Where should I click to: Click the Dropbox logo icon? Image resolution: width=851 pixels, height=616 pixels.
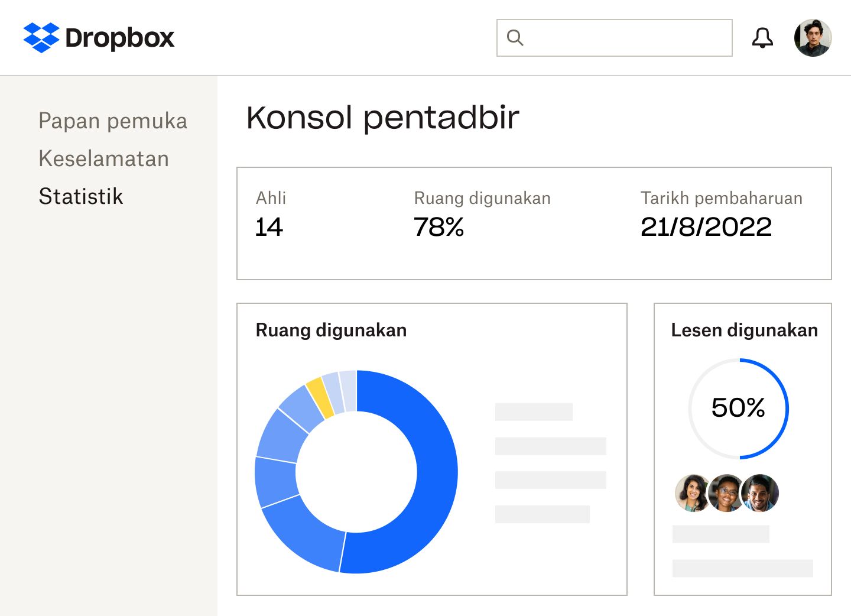(x=41, y=37)
